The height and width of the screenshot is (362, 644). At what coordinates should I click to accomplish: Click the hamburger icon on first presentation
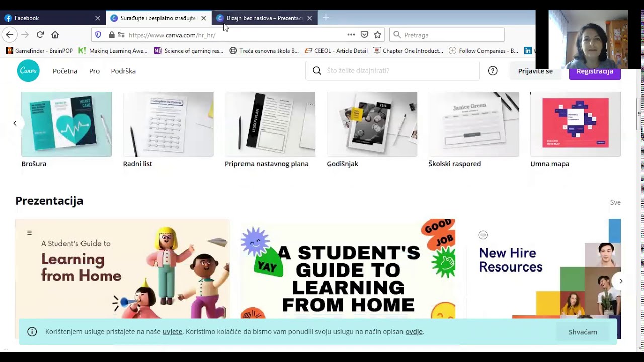coord(29,233)
